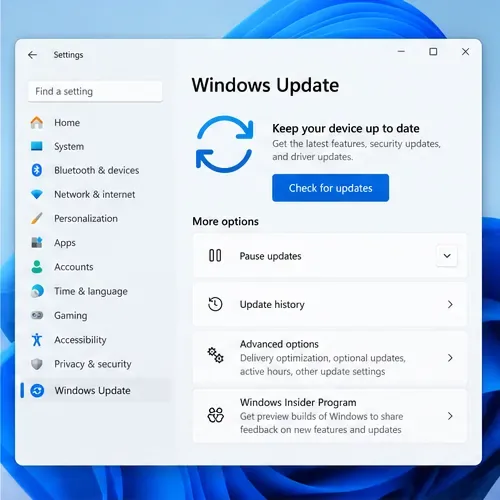Click the More options heading
This screenshot has width=500, height=500.
pos(225,221)
